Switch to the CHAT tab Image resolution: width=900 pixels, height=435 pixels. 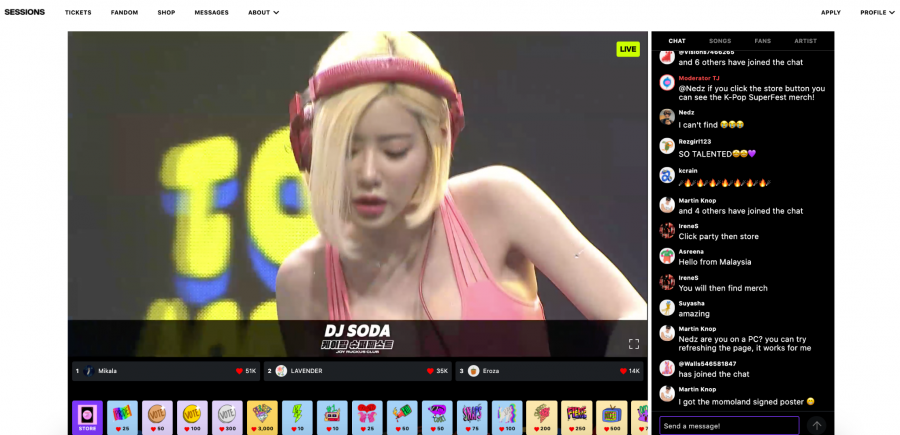click(677, 41)
